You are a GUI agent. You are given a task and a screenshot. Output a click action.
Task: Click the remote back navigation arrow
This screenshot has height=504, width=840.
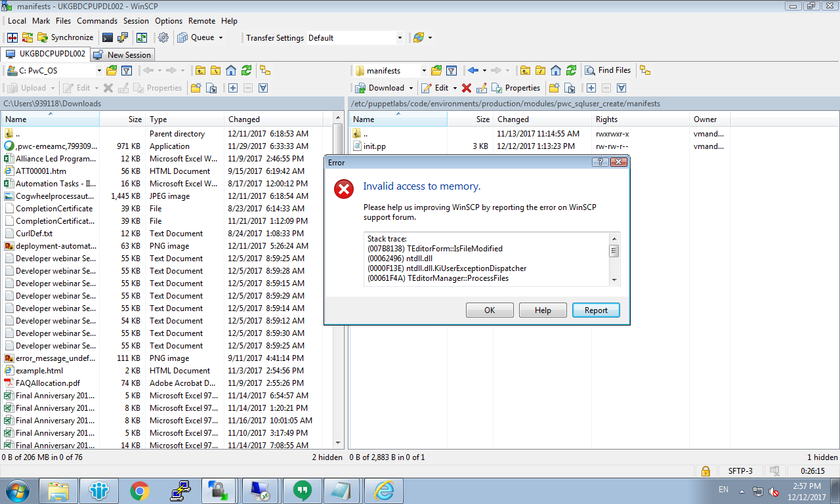point(473,71)
